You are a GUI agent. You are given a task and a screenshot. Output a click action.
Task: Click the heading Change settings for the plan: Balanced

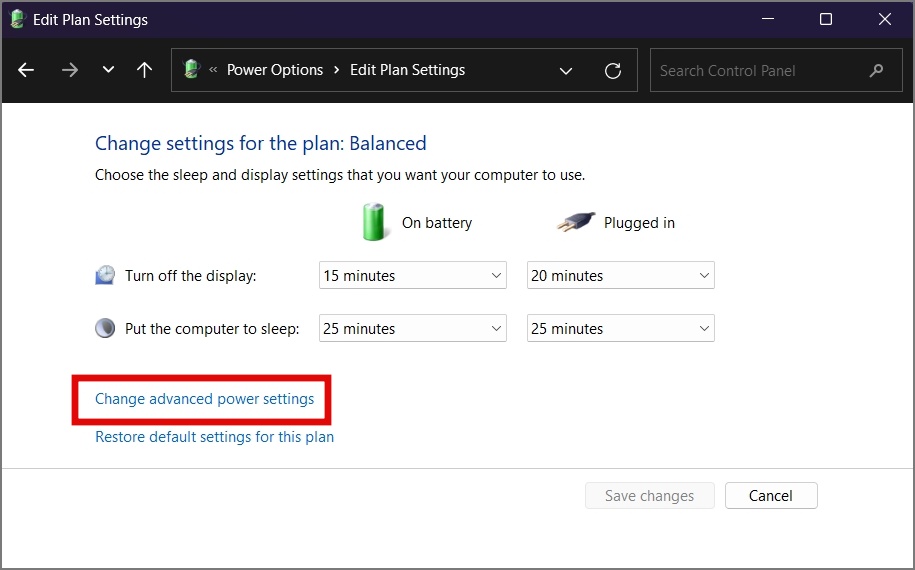260,144
